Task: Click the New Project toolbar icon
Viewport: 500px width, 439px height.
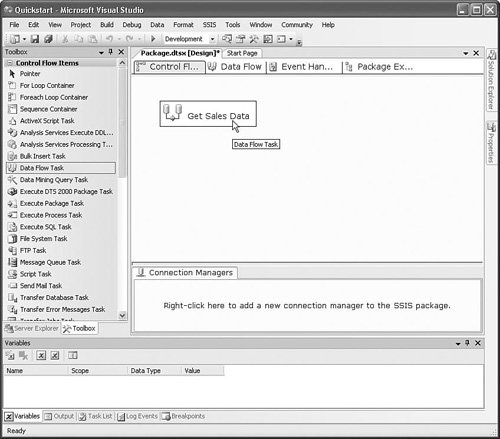Action: 15,39
